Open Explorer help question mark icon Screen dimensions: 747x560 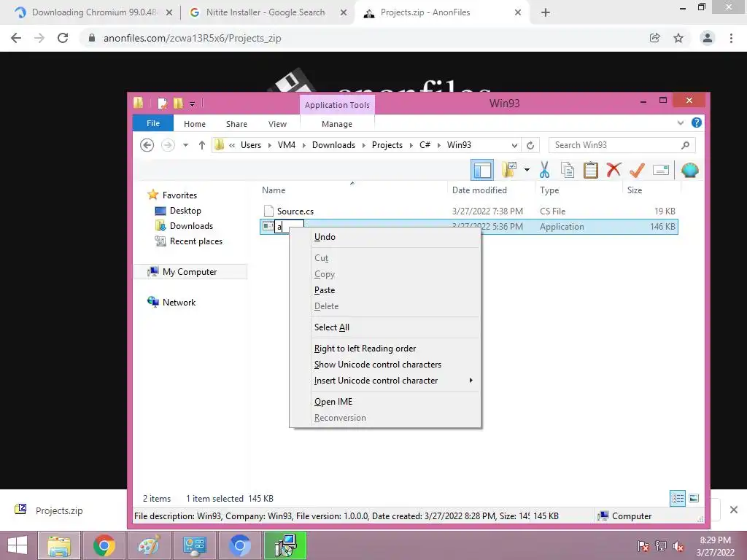697,122
